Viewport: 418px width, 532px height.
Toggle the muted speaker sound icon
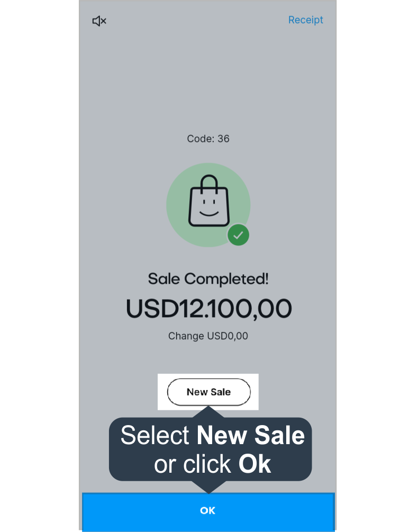[x=99, y=21]
